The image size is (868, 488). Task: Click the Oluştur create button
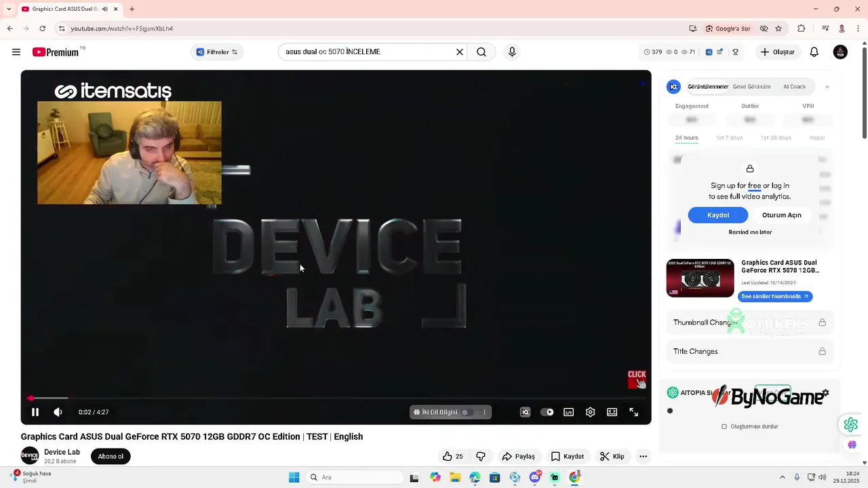pyautogui.click(x=777, y=52)
